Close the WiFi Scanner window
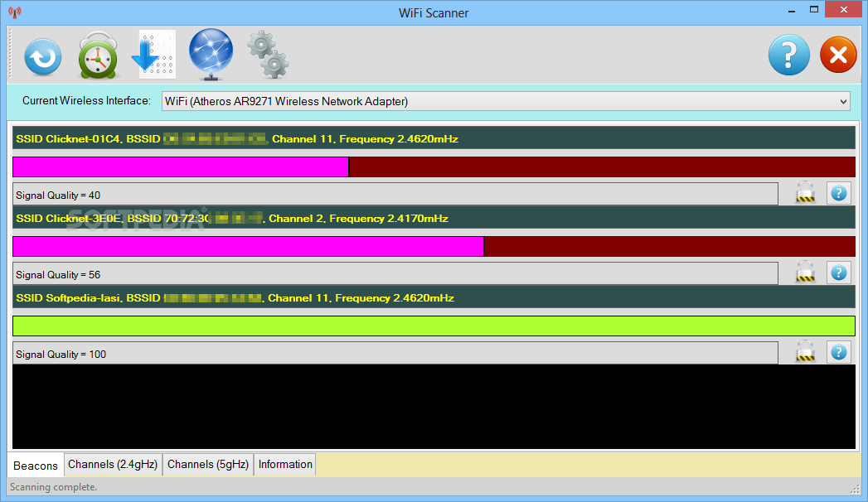 pyautogui.click(x=844, y=9)
